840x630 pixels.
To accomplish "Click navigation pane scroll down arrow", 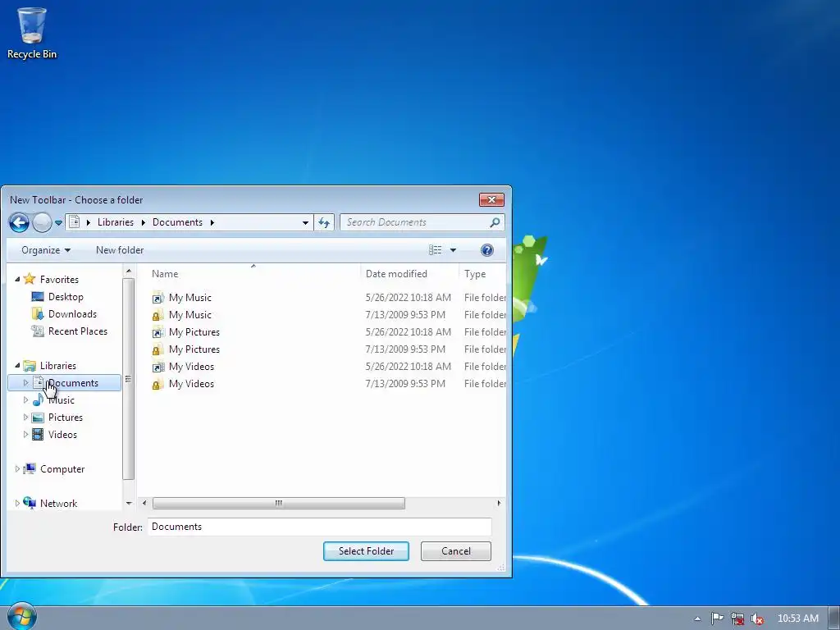I will click(129, 503).
